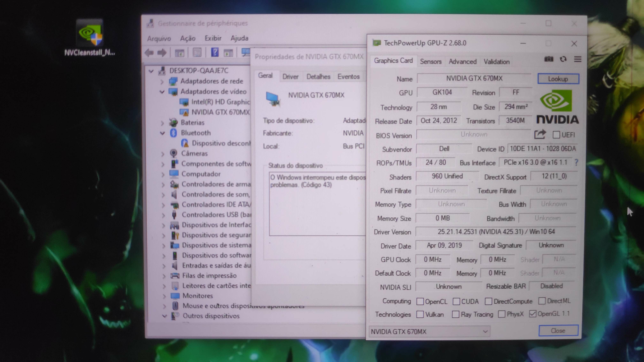Click the GPU-Z refresh icon
Viewport: 644px width, 362px height.
point(563,59)
